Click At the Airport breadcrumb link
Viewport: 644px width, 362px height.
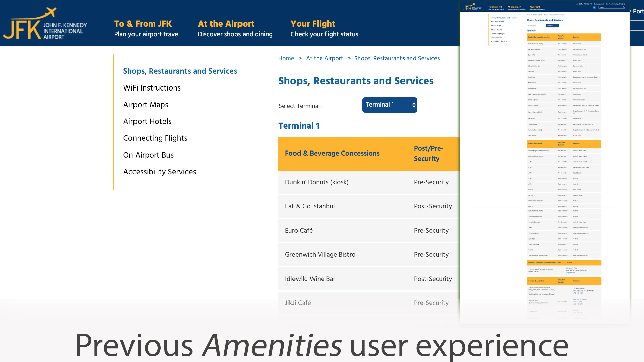324,58
